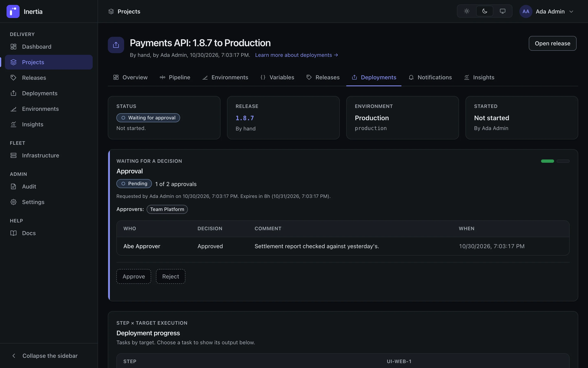Click the Abe Approver cell
The width and height of the screenshot is (588, 368).
142,246
